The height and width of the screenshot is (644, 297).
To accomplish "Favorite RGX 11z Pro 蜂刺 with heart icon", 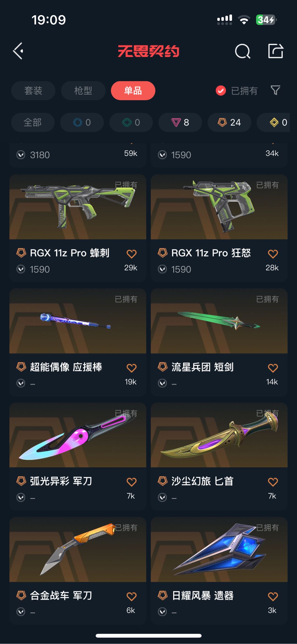I will coord(131,254).
